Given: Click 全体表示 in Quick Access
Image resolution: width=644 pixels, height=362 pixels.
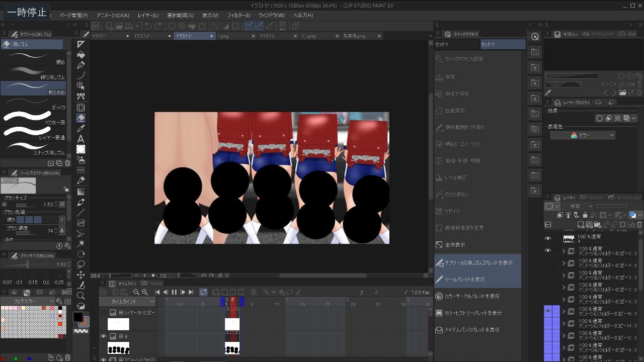Looking at the screenshot, I should pos(477,244).
